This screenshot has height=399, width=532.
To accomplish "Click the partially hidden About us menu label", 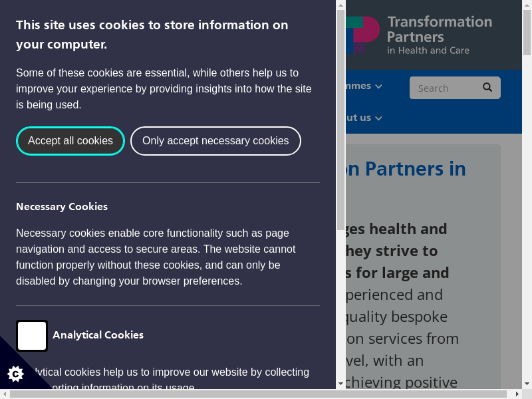I will pyautogui.click(x=359, y=118).
